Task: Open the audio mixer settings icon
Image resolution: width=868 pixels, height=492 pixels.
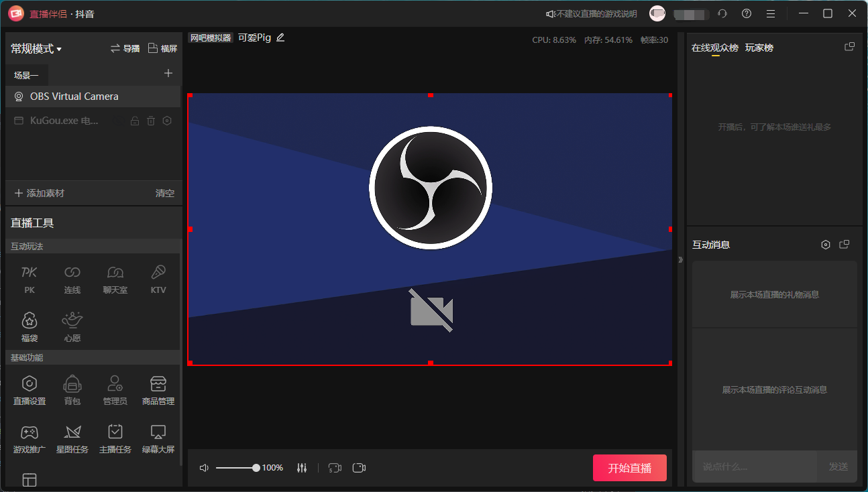Action: [302, 468]
